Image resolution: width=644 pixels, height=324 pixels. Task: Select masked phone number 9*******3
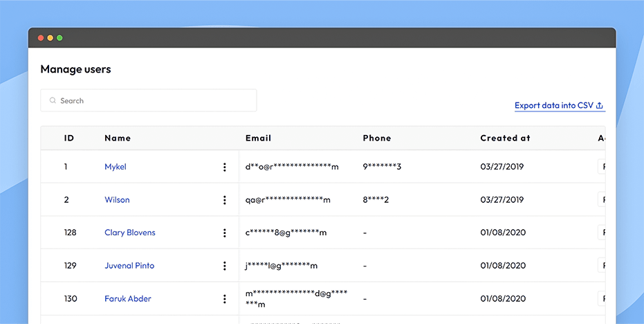point(382,167)
